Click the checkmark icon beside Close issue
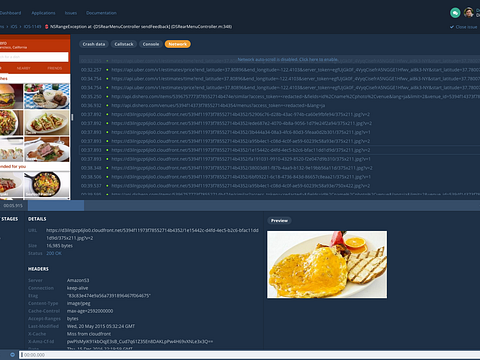 pyautogui.click(x=452, y=27)
